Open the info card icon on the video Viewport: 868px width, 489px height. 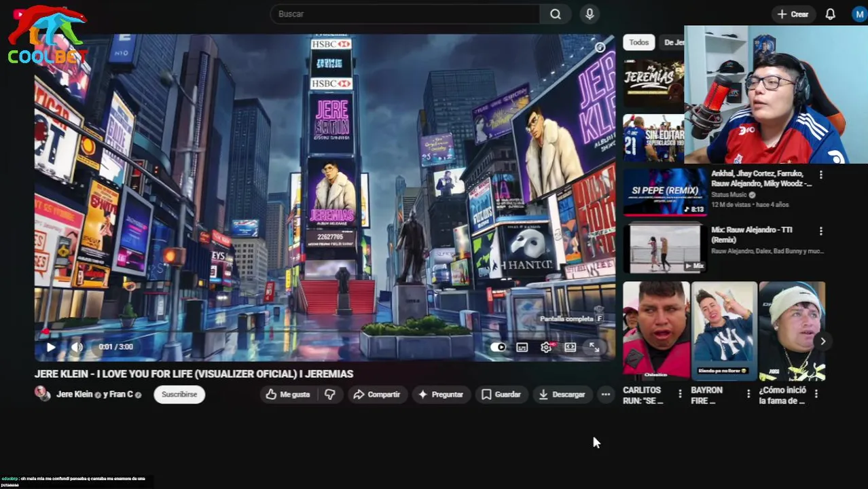click(x=600, y=48)
